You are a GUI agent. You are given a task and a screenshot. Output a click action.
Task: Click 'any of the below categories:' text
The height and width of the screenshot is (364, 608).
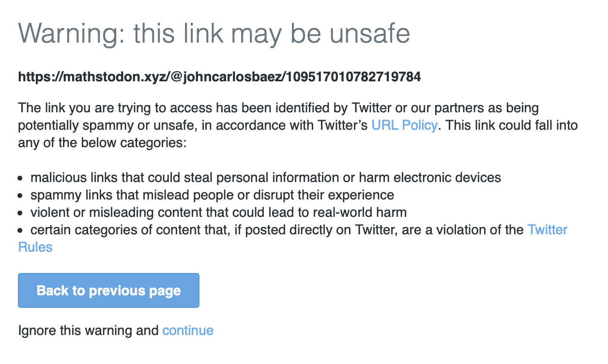(x=102, y=143)
